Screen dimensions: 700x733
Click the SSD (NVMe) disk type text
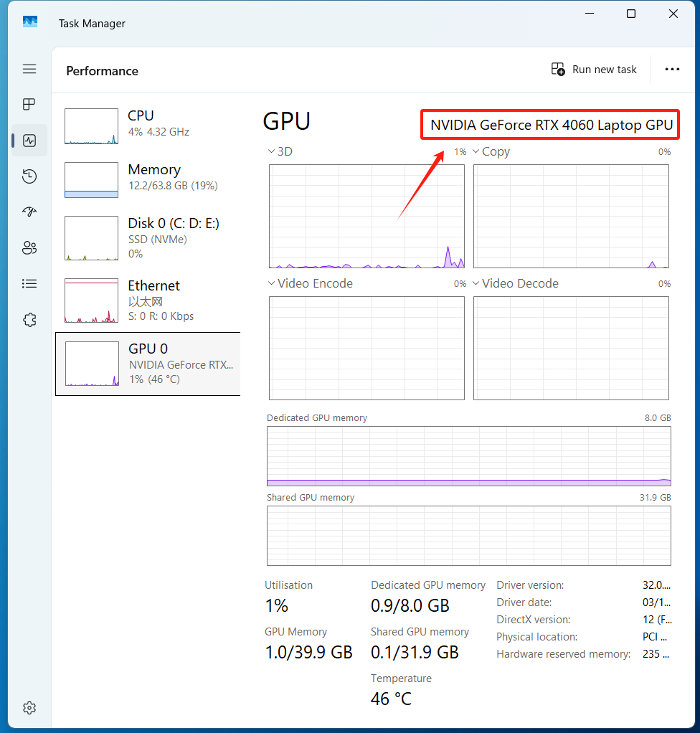point(158,240)
